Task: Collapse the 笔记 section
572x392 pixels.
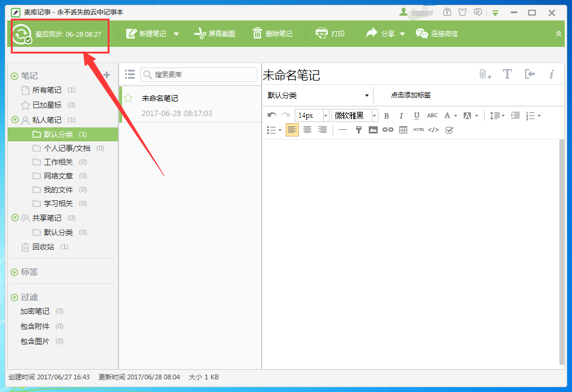Action: click(14, 76)
